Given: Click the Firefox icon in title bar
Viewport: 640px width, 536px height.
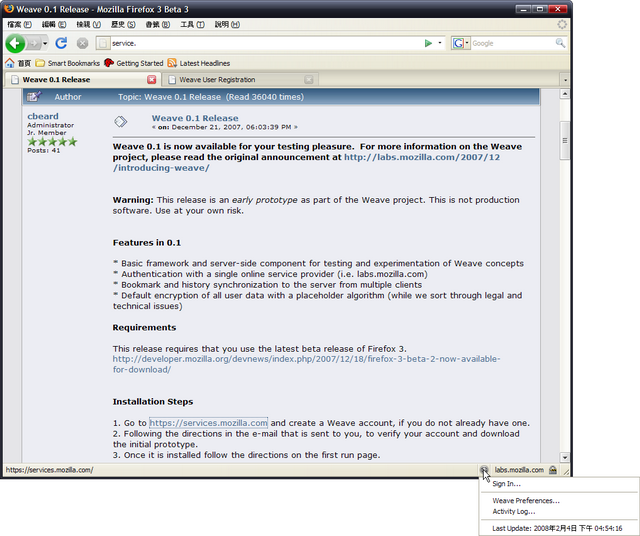Looking at the screenshot, I should (x=9, y=9).
